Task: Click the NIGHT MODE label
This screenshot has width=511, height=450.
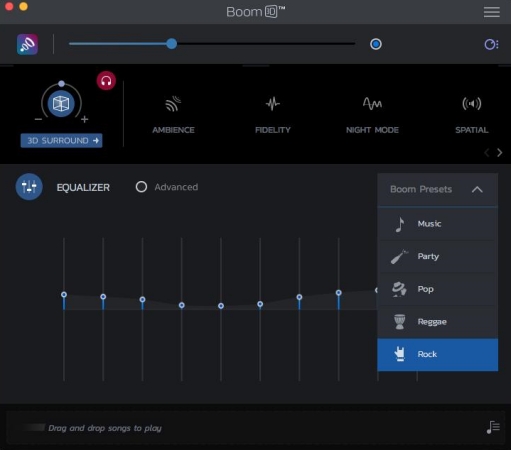Action: pyautogui.click(x=372, y=130)
